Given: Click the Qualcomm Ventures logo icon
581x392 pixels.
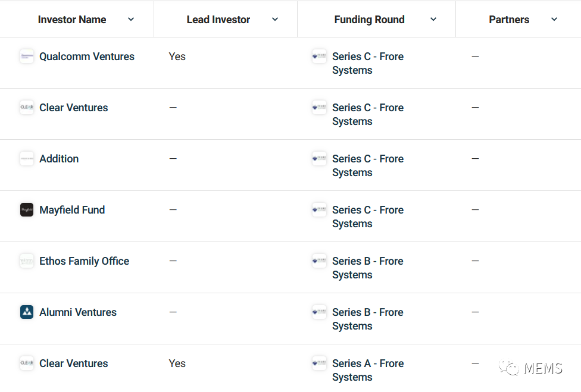Looking at the screenshot, I should pyautogui.click(x=27, y=57).
